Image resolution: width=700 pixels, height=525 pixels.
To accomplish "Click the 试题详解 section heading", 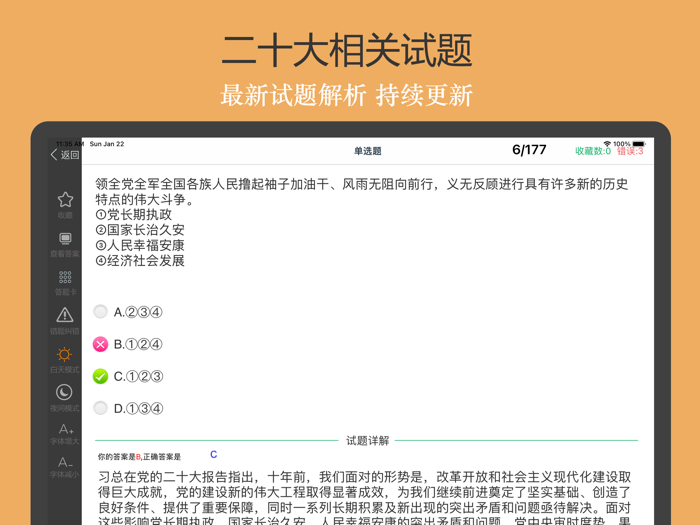I will (x=367, y=441).
